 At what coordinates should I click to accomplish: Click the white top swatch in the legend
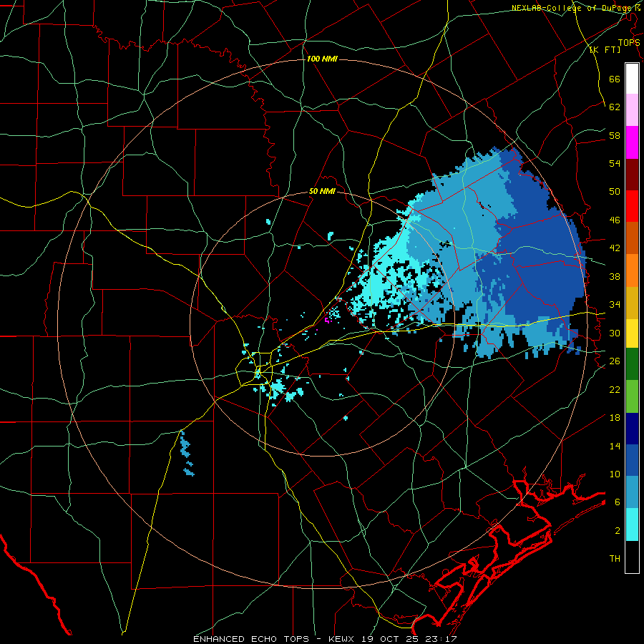tap(632, 79)
